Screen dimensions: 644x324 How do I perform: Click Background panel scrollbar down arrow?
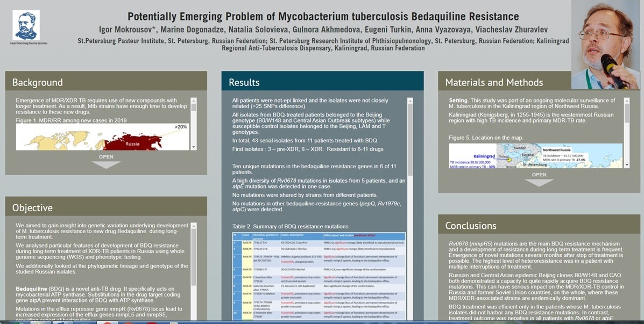click(194, 147)
